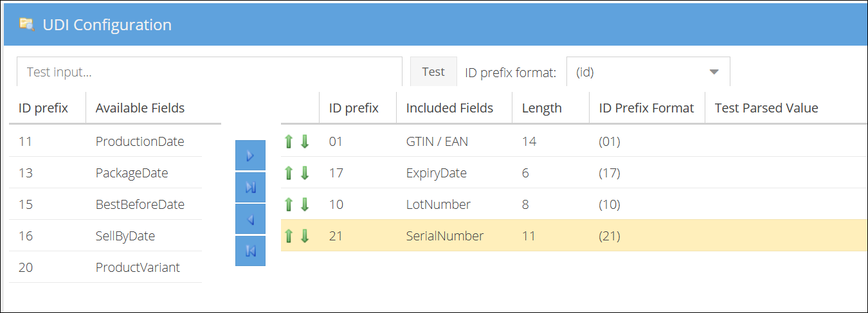Click included prefix 17 cell
The width and height of the screenshot is (868, 313).
[336, 173]
